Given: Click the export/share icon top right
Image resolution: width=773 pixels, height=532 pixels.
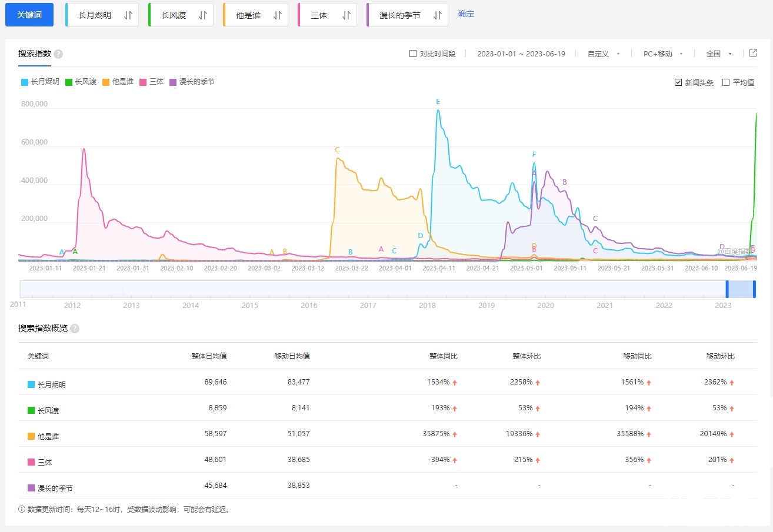Looking at the screenshot, I should [753, 53].
